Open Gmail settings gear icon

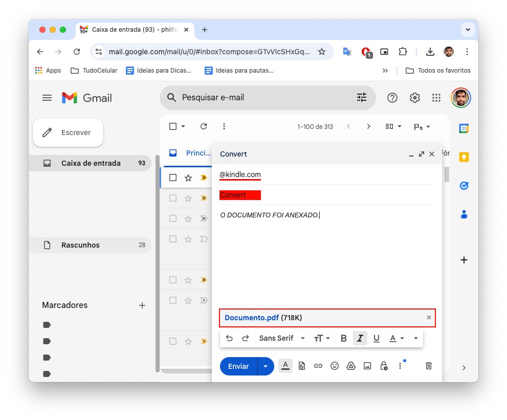click(x=414, y=98)
